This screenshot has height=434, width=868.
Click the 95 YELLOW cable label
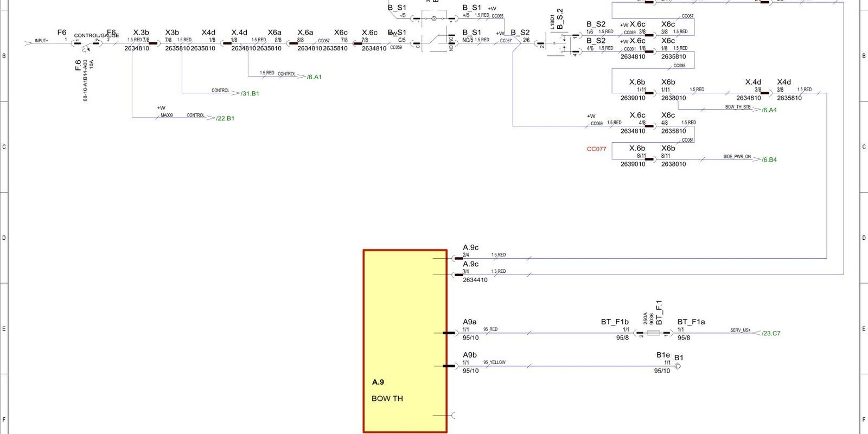[494, 362]
